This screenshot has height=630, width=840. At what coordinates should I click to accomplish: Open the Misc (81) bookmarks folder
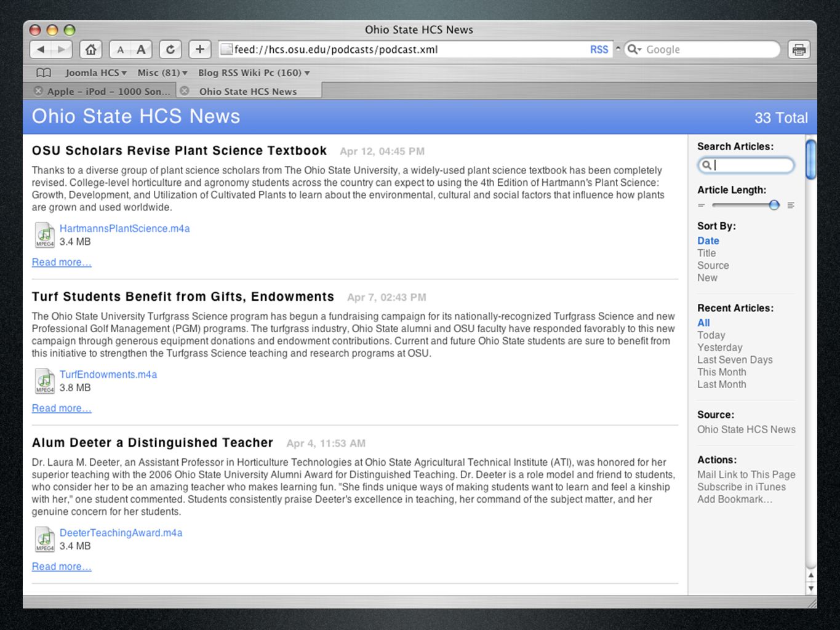pyautogui.click(x=162, y=73)
